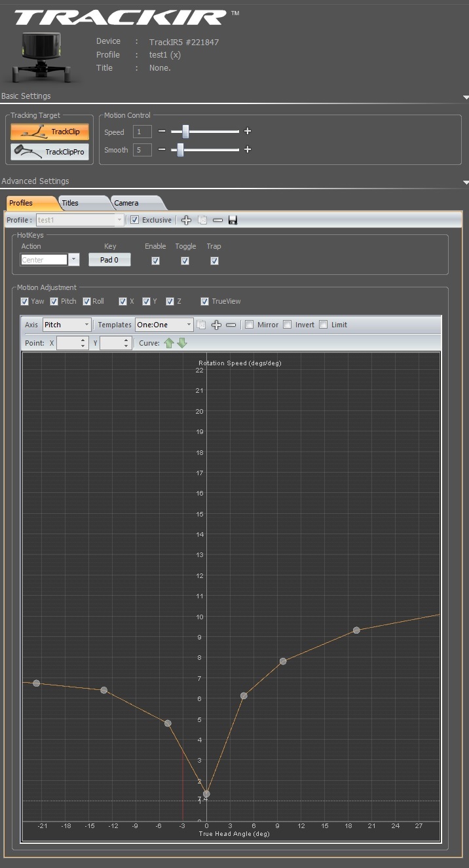Viewport: 469px width, 868px height.
Task: Decrease Speed with the minus icon
Action: 162,132
